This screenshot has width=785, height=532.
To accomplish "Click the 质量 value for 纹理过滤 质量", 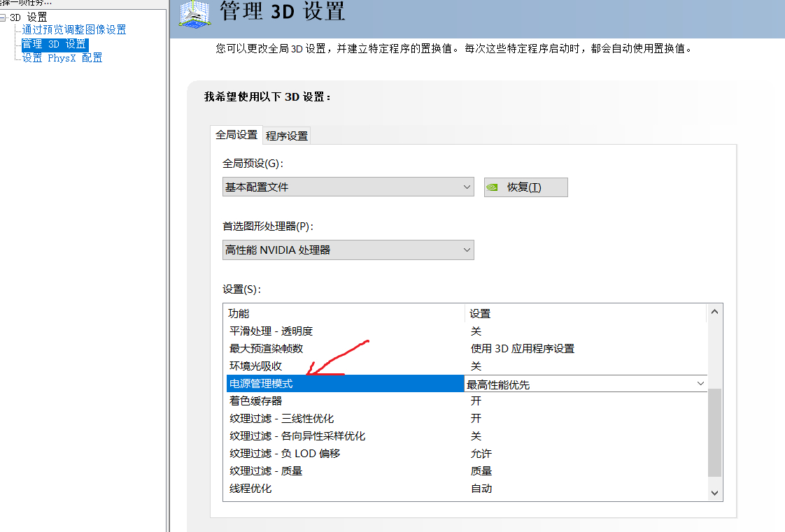I will pos(481,471).
